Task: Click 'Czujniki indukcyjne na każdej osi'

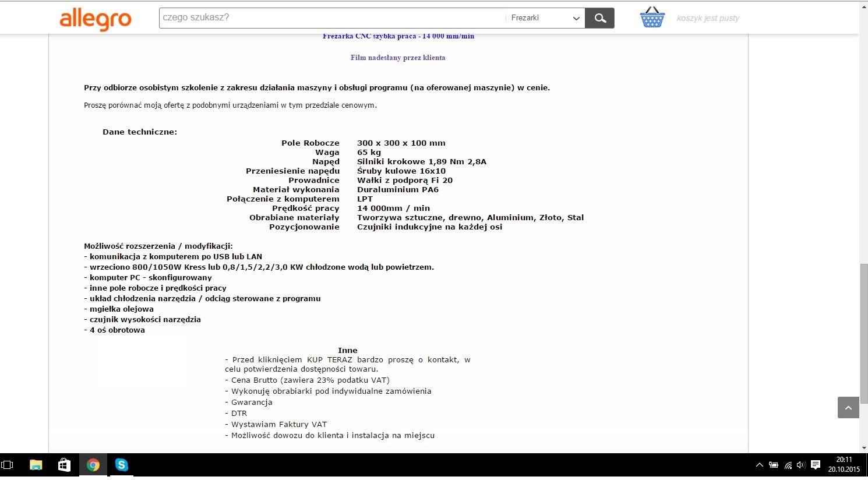Action: (429, 227)
